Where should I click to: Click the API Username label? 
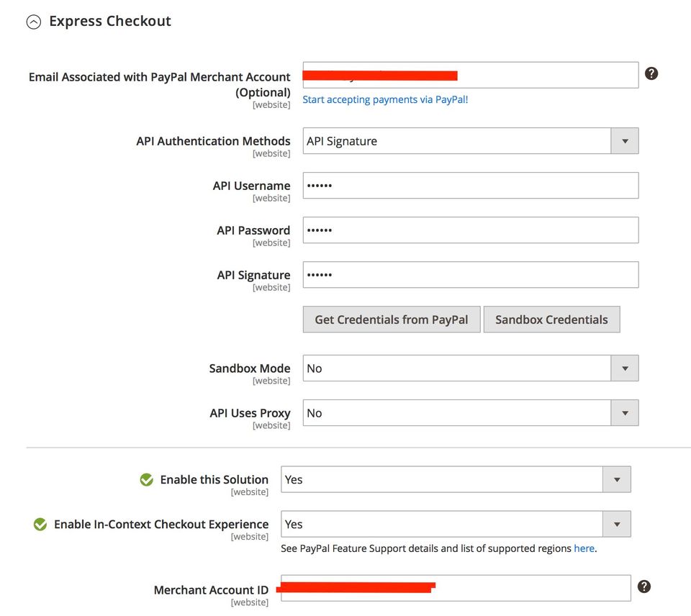(x=251, y=186)
